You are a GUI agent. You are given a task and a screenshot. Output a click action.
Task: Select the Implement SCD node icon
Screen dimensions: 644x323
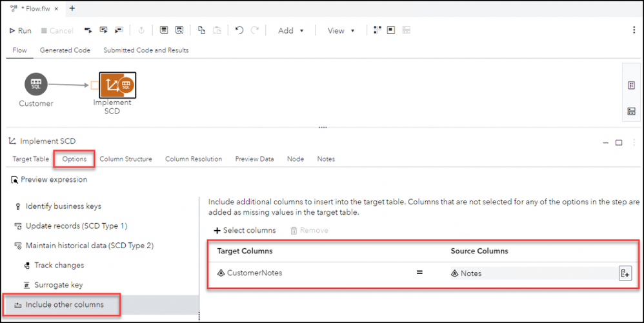[117, 84]
